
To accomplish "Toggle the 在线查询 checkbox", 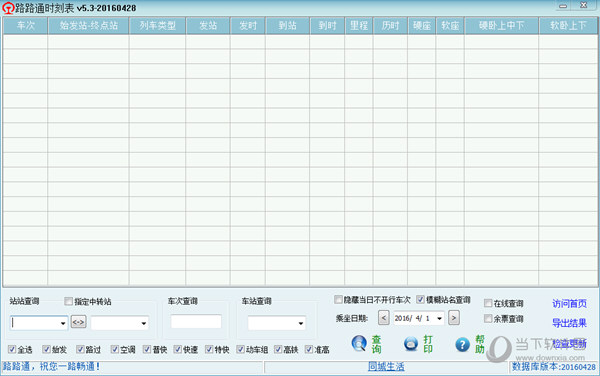I will (x=488, y=303).
